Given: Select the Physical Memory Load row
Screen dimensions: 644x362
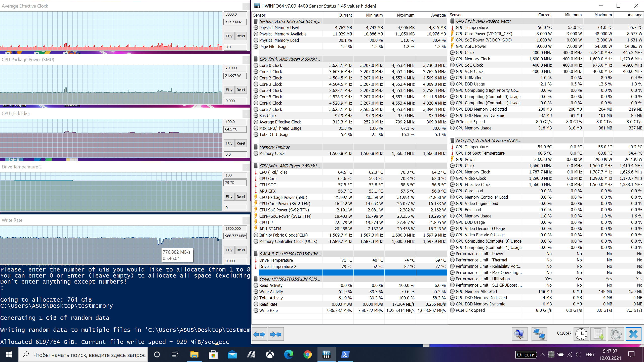Looking at the screenshot, I should (350, 40).
